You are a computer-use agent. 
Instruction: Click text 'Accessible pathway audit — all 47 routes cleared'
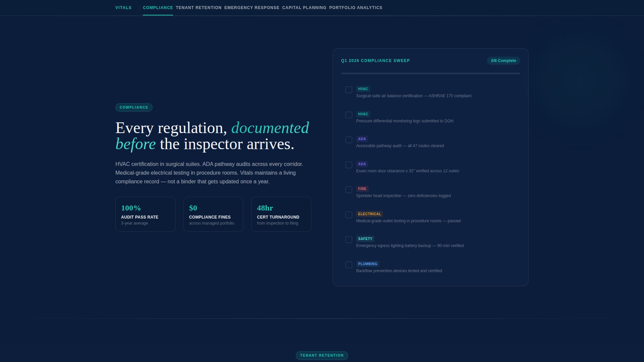coord(400,146)
